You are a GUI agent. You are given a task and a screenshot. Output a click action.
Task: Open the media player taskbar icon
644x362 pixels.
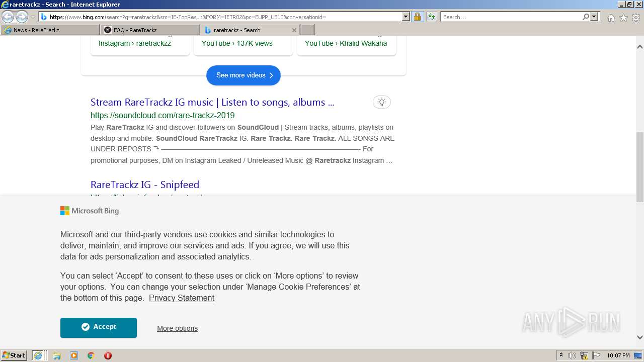click(74, 355)
